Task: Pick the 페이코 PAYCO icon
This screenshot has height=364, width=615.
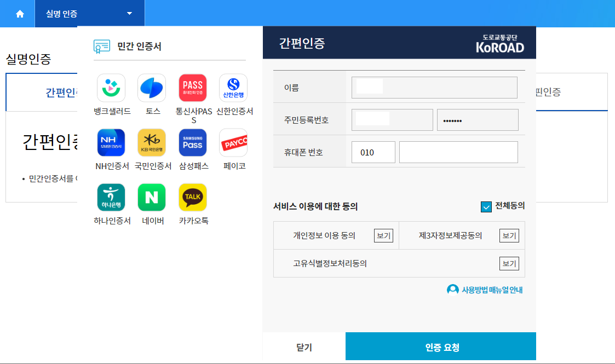Action: 233,143
